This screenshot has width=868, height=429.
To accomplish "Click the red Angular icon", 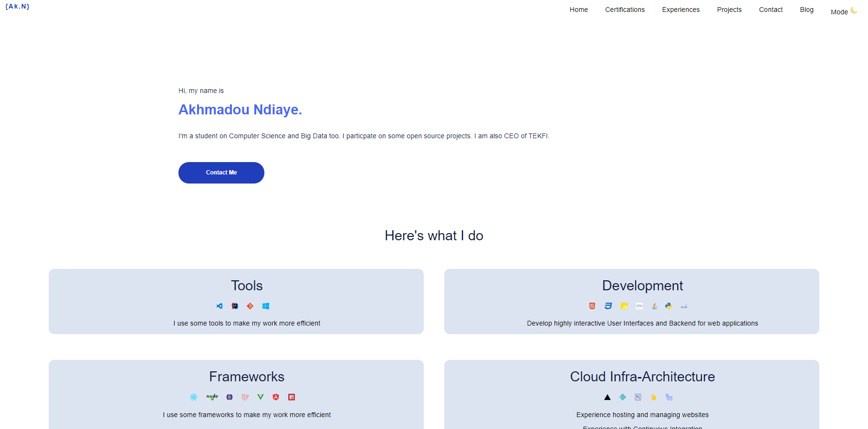I will tap(276, 397).
